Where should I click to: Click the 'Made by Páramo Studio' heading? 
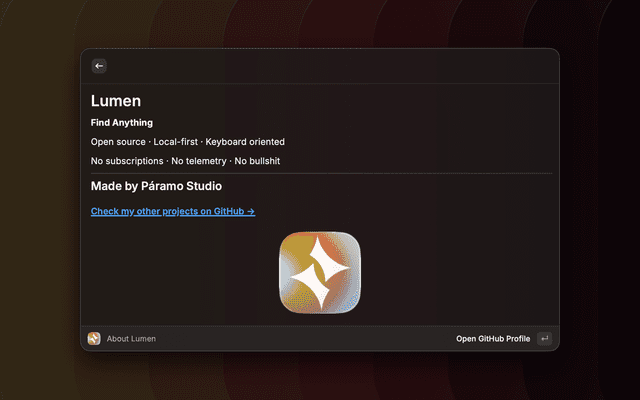156,186
